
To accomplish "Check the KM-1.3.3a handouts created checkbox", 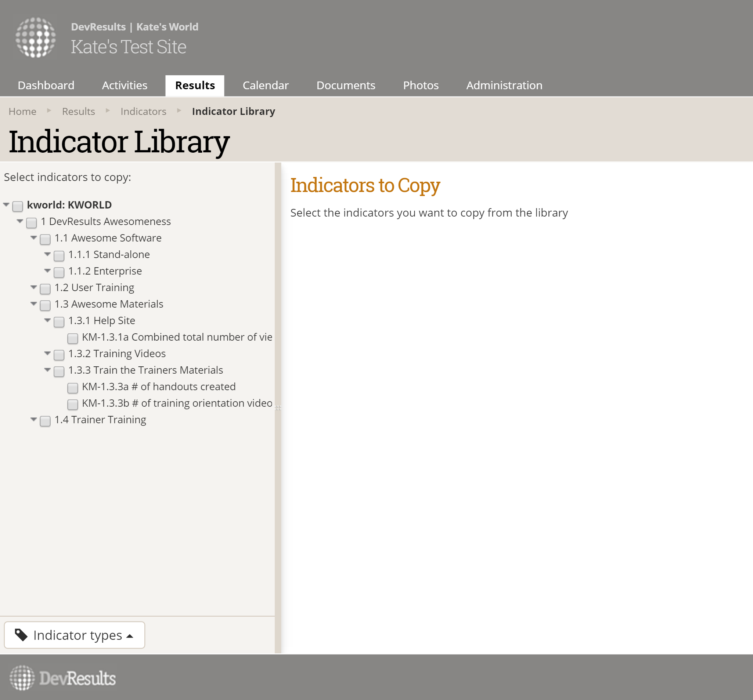I will (x=73, y=388).
